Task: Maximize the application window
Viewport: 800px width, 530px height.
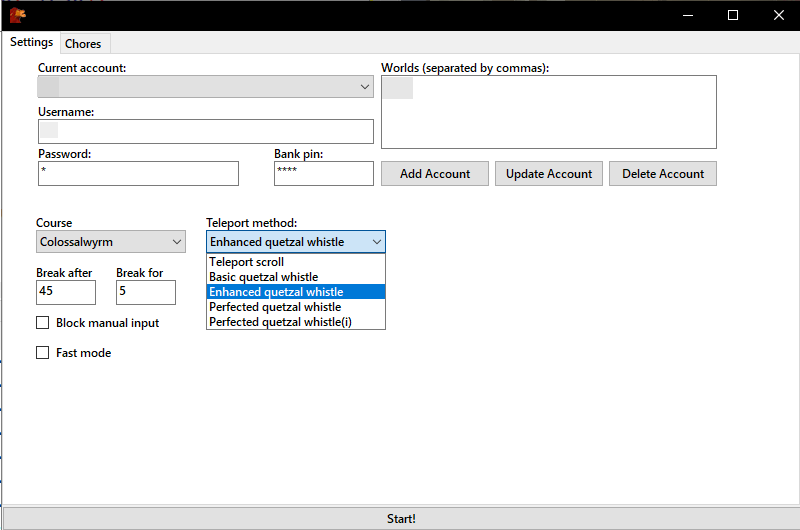Action: (x=733, y=15)
